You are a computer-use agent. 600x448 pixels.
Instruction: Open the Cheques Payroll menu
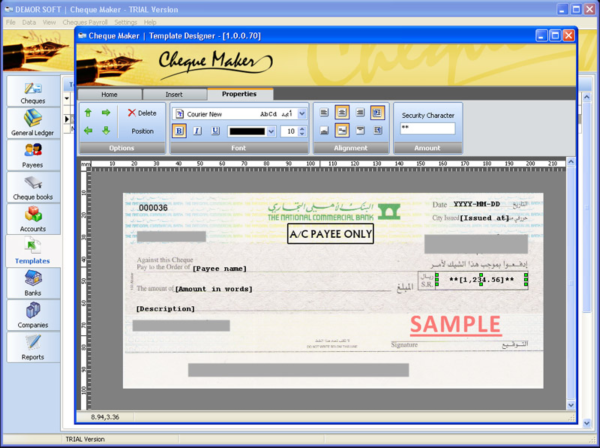click(x=84, y=21)
